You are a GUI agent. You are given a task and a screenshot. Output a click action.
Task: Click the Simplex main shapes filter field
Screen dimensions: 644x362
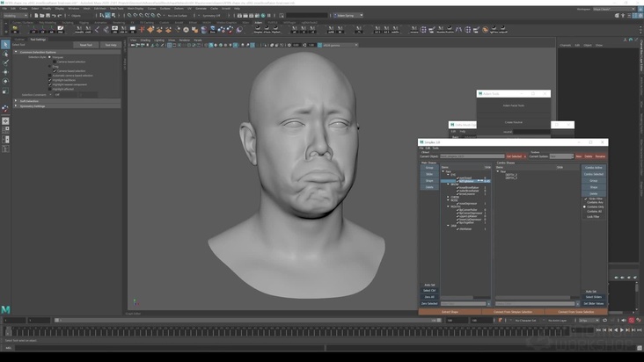464,304
